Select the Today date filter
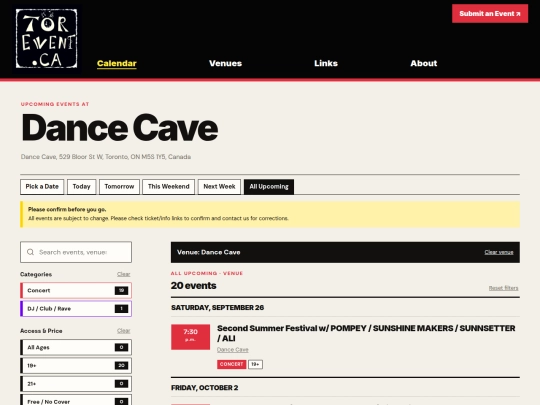Screen dimensions: 540x405 coord(81,187)
